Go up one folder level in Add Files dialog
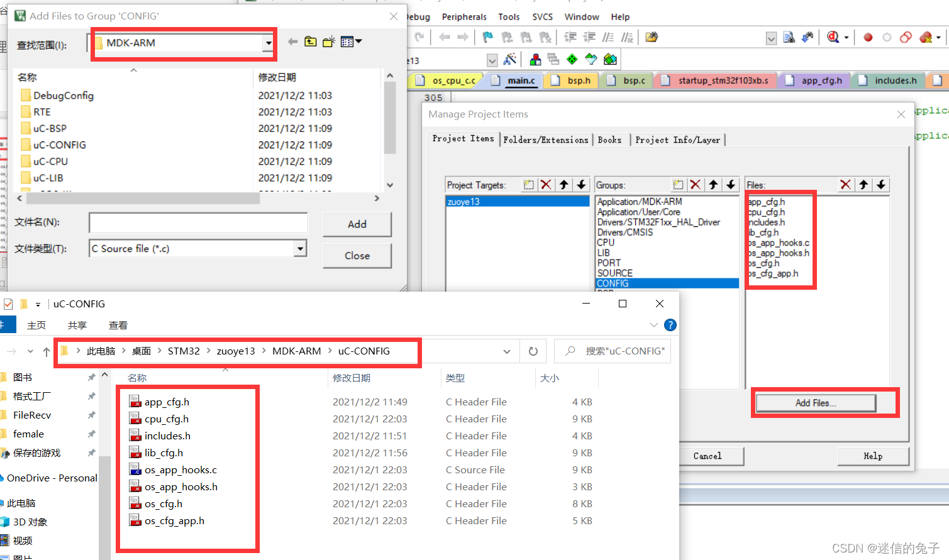The height and width of the screenshot is (560, 949). pyautogui.click(x=311, y=41)
